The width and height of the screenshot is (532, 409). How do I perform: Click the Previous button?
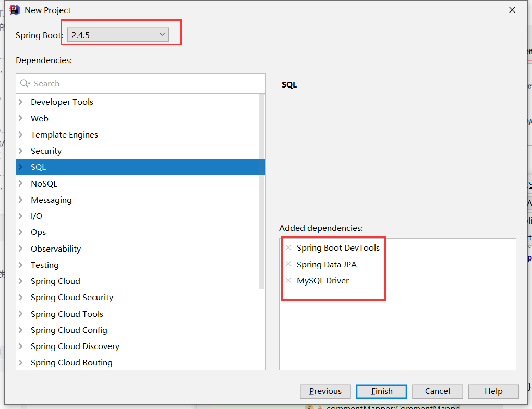325,391
